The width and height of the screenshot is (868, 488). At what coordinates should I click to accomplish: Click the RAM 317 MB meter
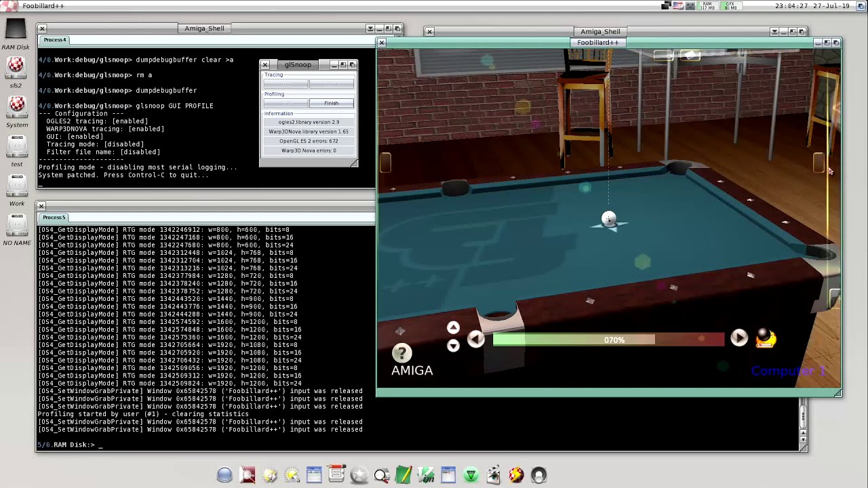point(708,5)
